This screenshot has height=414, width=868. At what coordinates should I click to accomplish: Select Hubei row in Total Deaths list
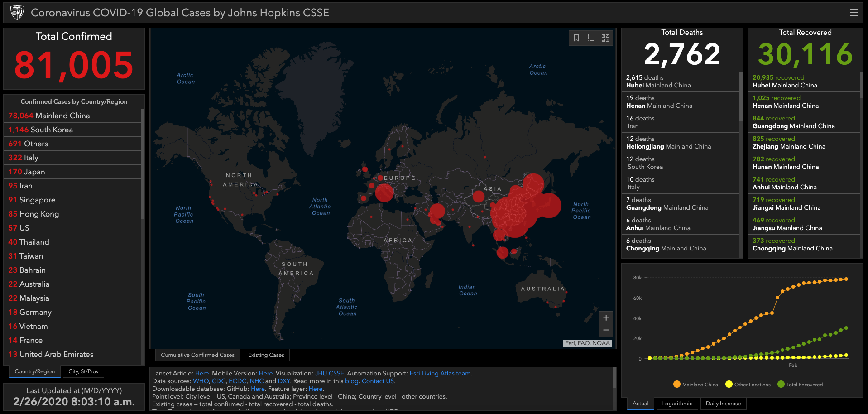coord(680,82)
